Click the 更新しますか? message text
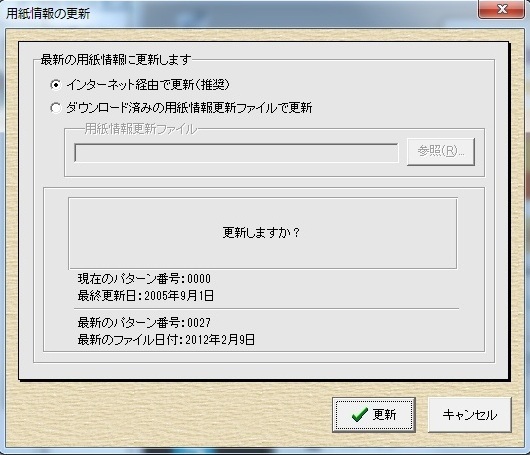 click(261, 233)
